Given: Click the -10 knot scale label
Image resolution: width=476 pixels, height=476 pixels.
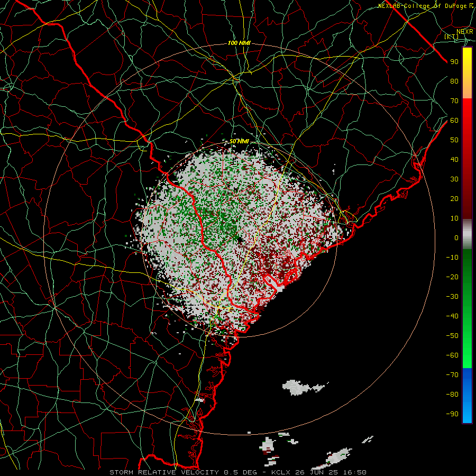Looking at the screenshot, I should pos(452,258).
